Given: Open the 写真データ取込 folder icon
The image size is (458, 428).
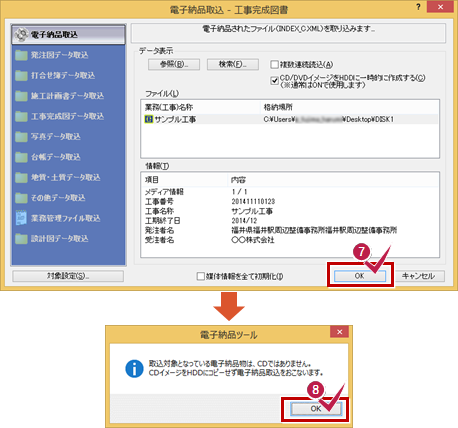Looking at the screenshot, I should click(21, 137).
